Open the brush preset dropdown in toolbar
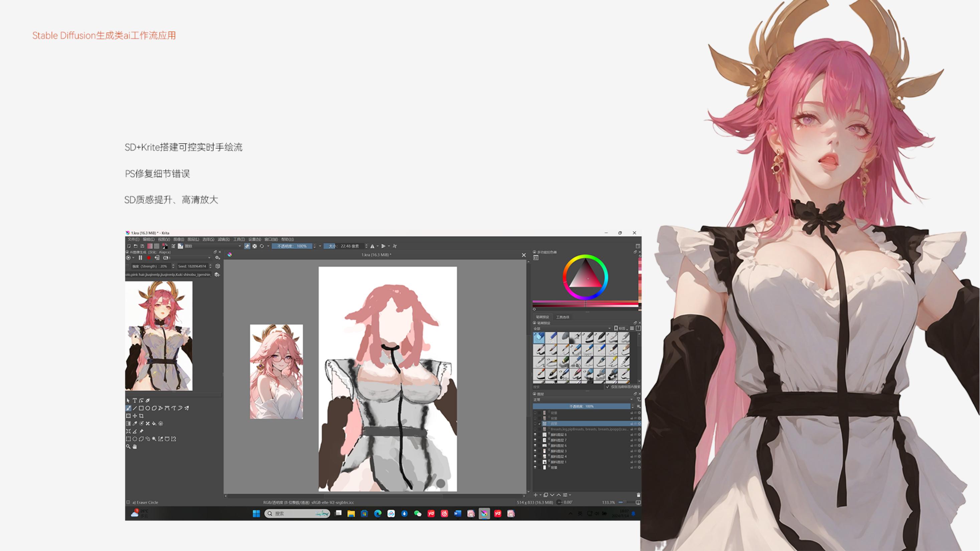The image size is (980, 551). click(213, 246)
